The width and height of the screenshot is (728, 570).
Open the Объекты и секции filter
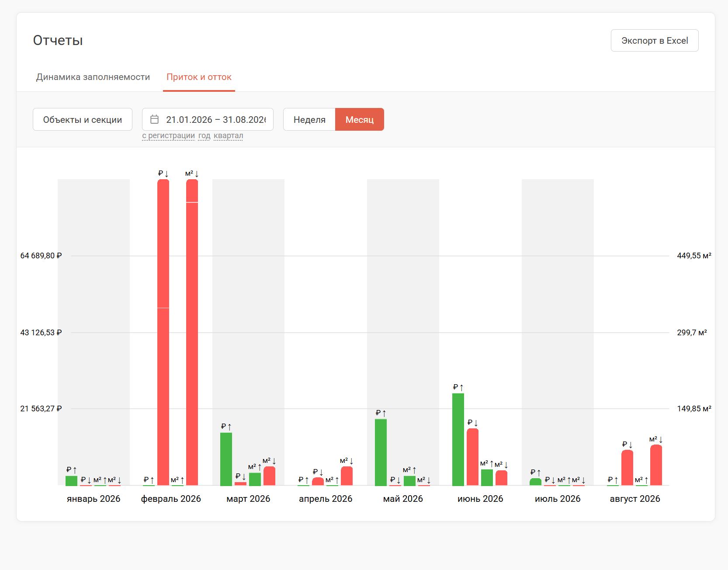pos(83,119)
